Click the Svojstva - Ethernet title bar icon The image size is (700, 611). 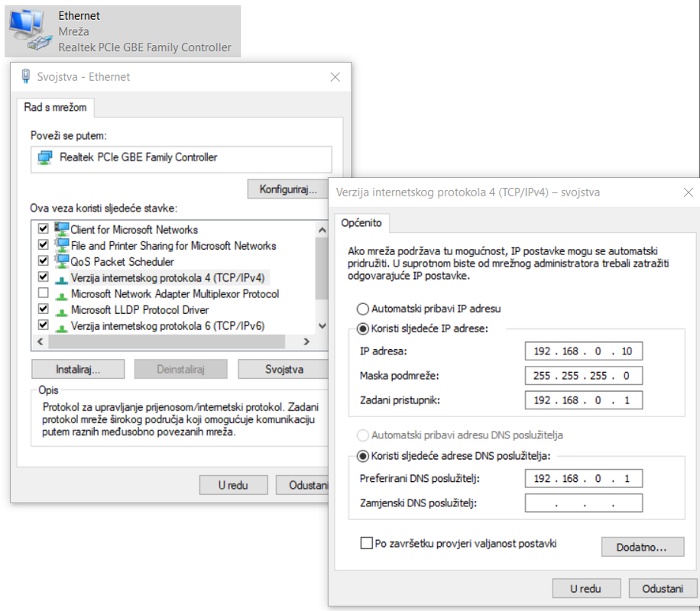(x=26, y=76)
